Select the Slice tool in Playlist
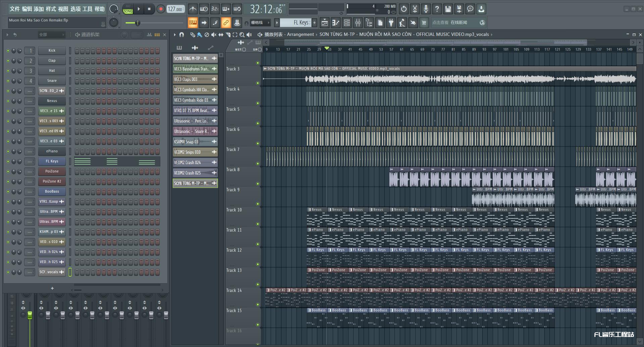This screenshot has width=644, height=347. (228, 35)
